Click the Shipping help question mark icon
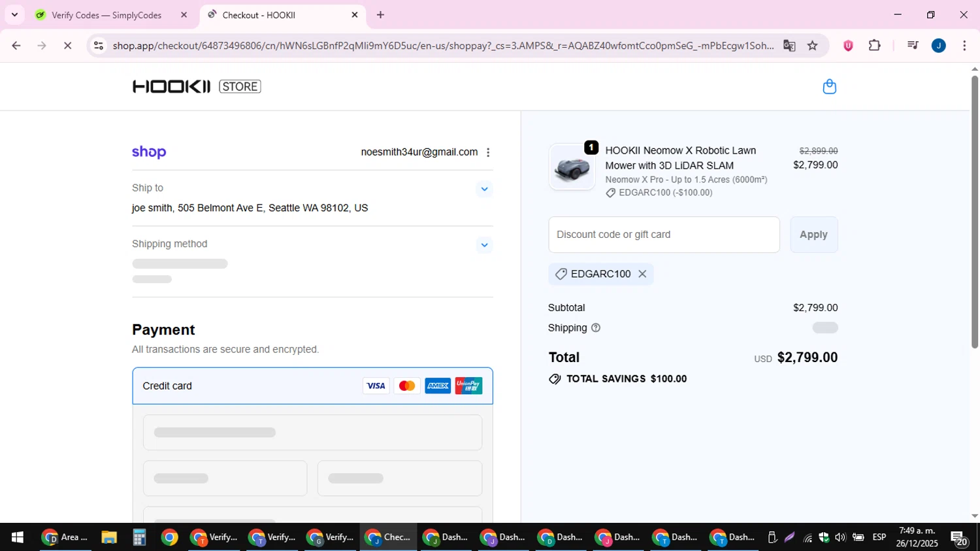 tap(596, 328)
